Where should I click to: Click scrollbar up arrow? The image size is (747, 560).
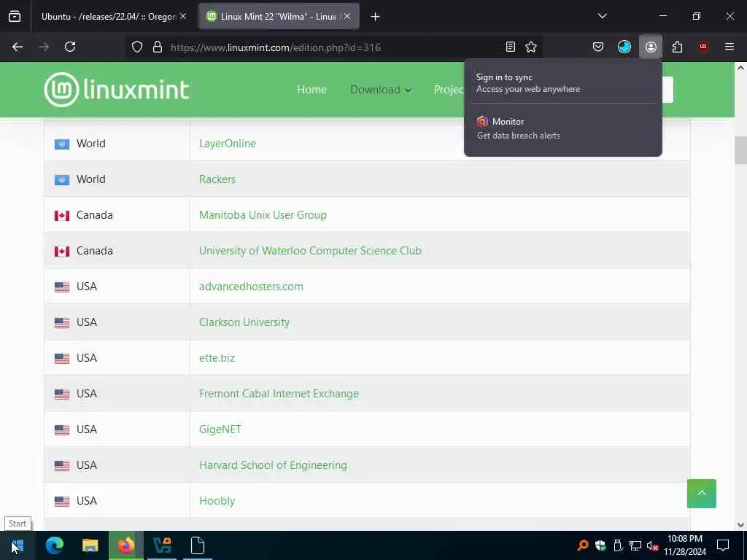(x=740, y=68)
